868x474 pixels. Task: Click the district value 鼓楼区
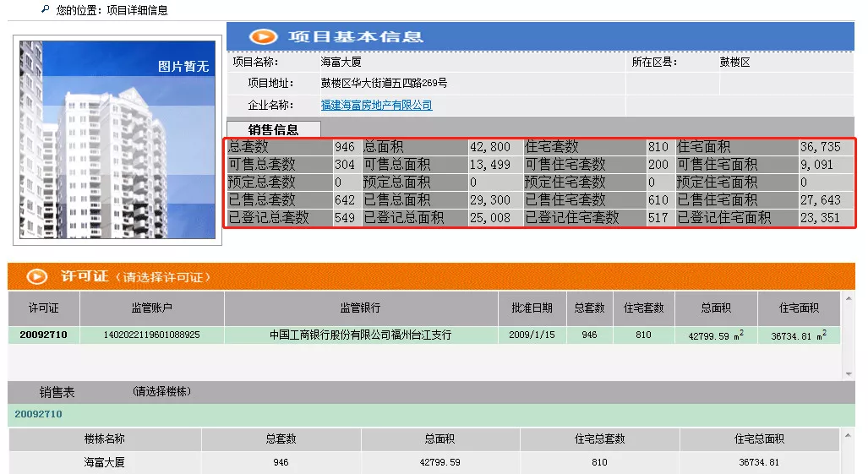click(735, 62)
